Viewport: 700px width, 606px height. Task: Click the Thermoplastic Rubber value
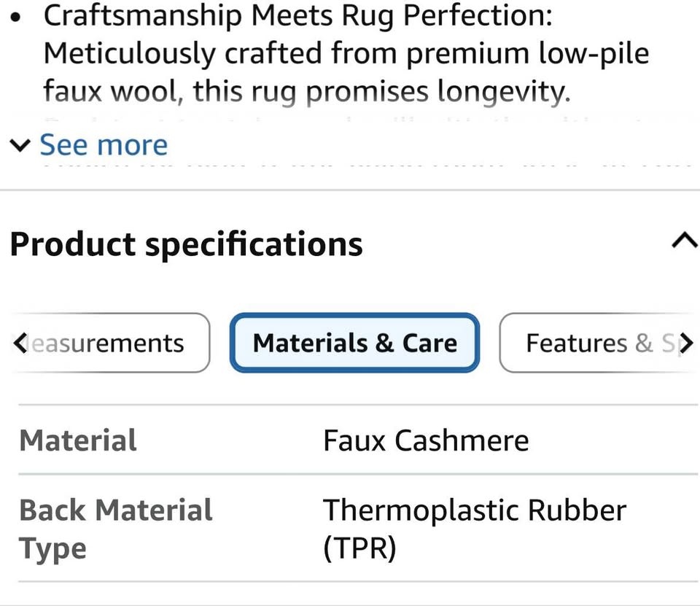pyautogui.click(x=474, y=510)
